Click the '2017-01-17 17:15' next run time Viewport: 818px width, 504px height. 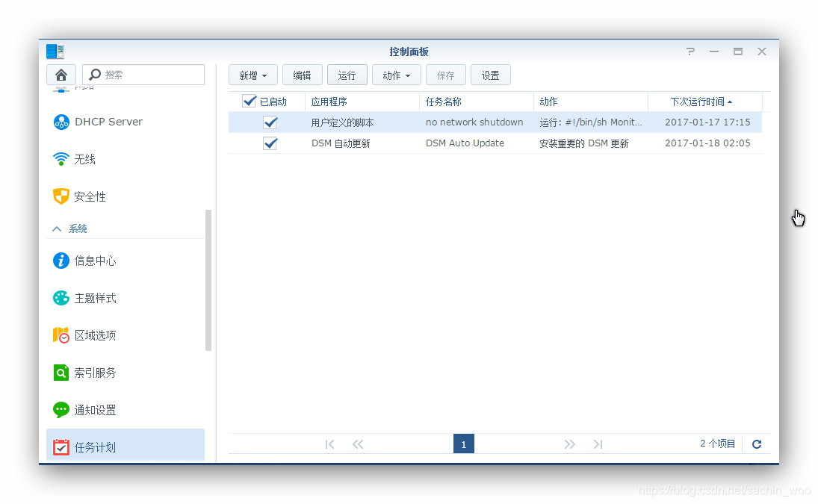707,122
